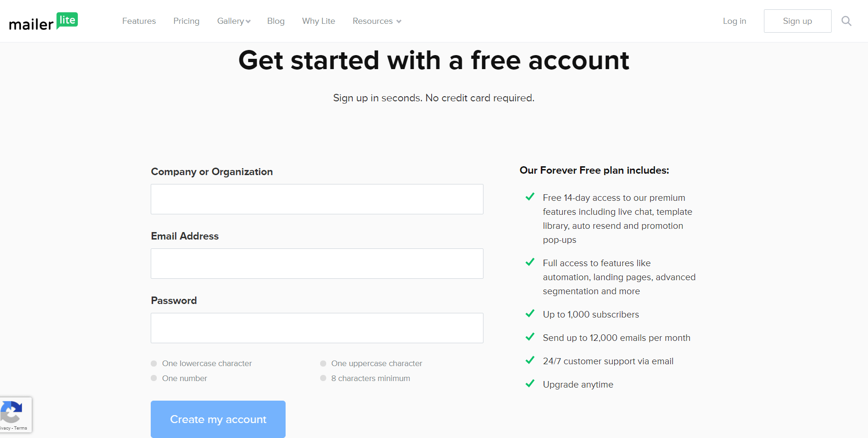Click checkmark next to 'Send up to 12,000 emails'

[530, 337]
